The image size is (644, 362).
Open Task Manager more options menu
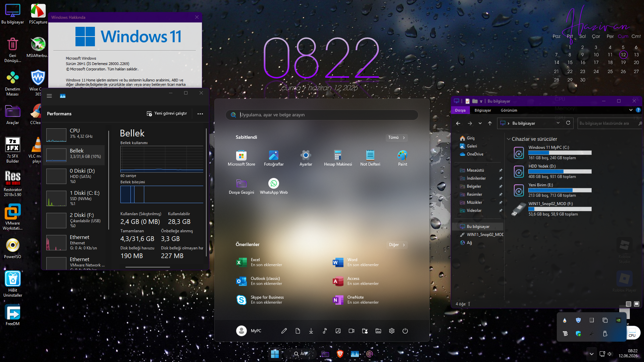click(x=200, y=114)
